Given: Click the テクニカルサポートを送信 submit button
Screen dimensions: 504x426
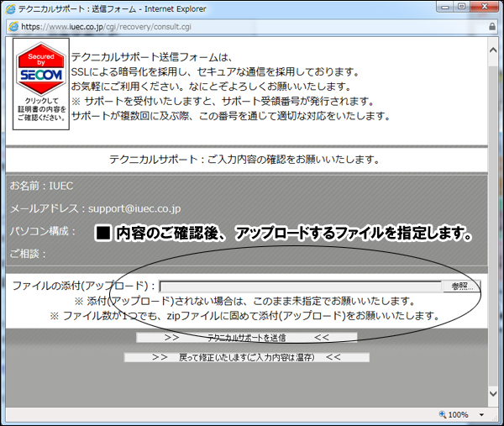Looking at the screenshot, I should [246, 337].
